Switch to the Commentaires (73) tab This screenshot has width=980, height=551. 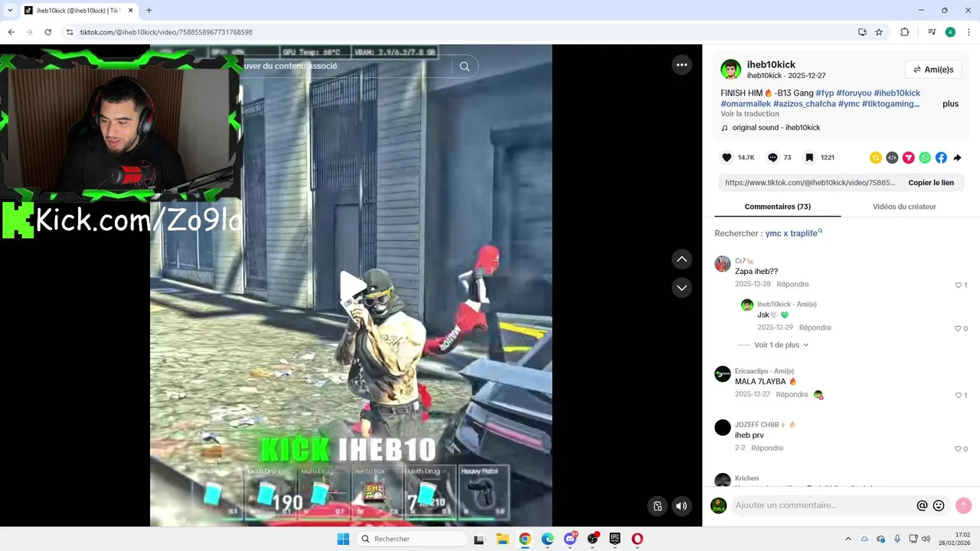[777, 207]
